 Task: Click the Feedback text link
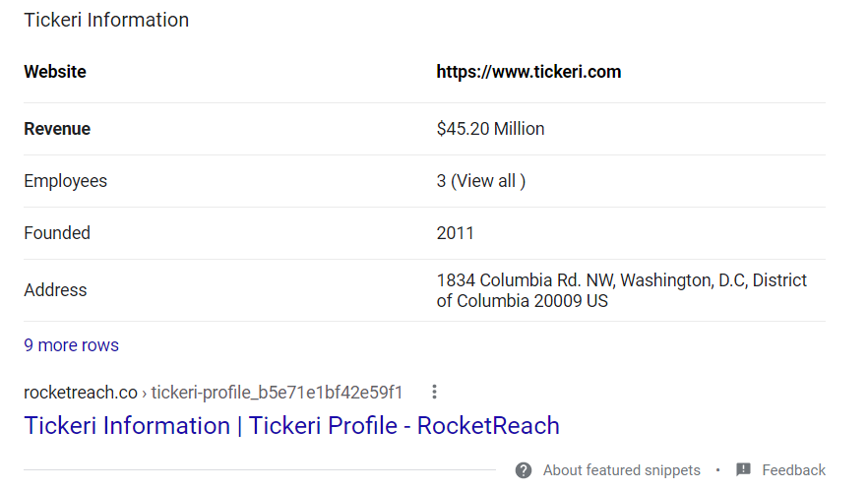pyautogui.click(x=793, y=470)
